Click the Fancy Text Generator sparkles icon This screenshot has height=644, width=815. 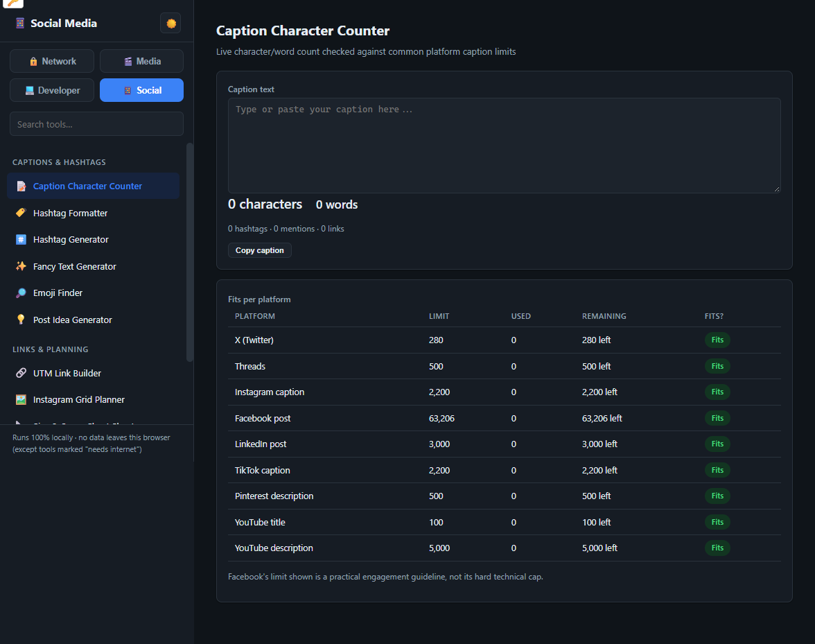[21, 266]
